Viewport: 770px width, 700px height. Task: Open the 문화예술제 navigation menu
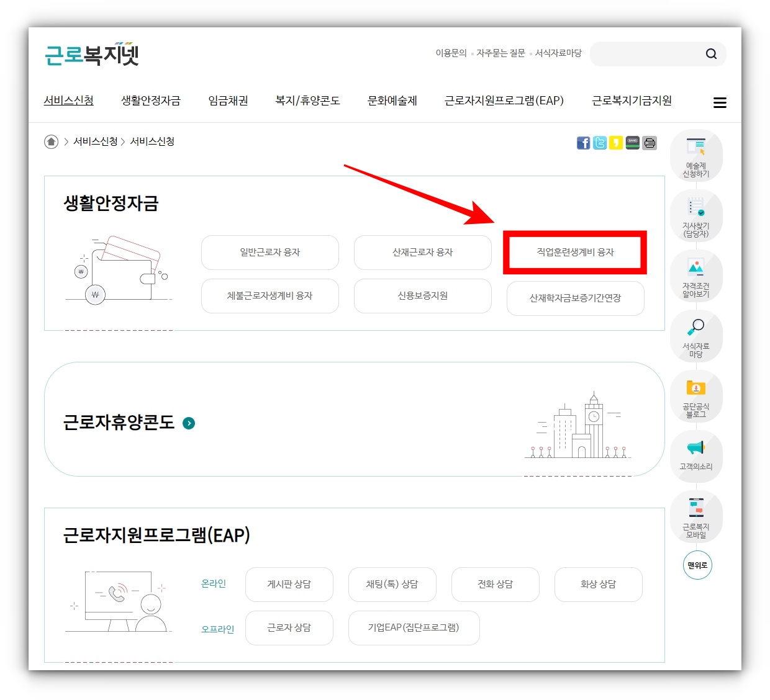392,101
